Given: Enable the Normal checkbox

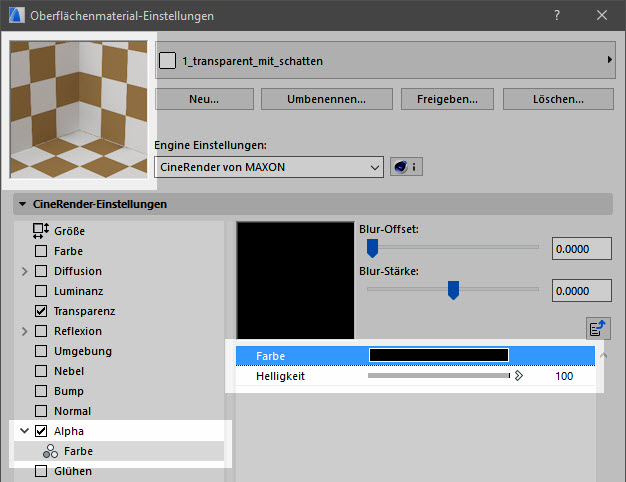Looking at the screenshot, I should (41, 411).
